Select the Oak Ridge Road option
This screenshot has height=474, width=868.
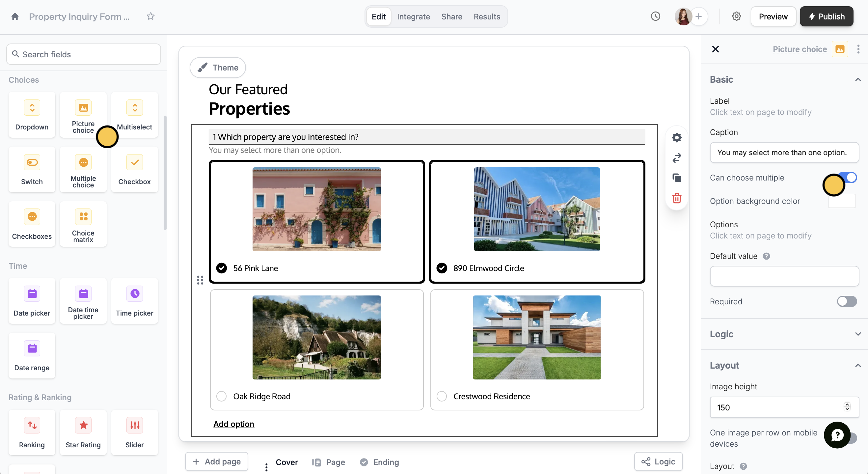[221, 396]
